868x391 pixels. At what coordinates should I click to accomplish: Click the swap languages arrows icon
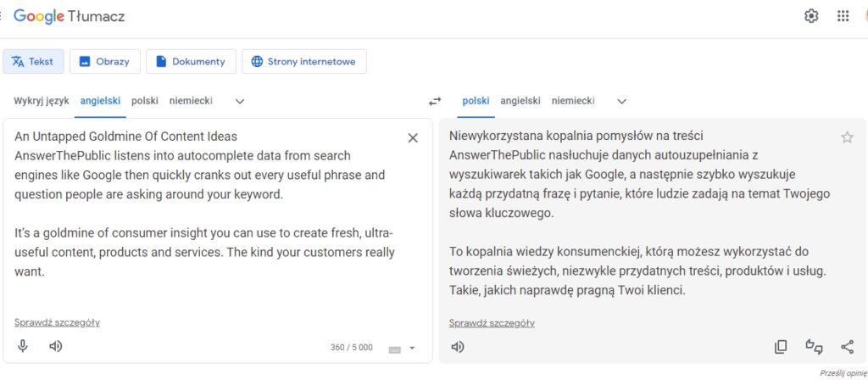435,101
